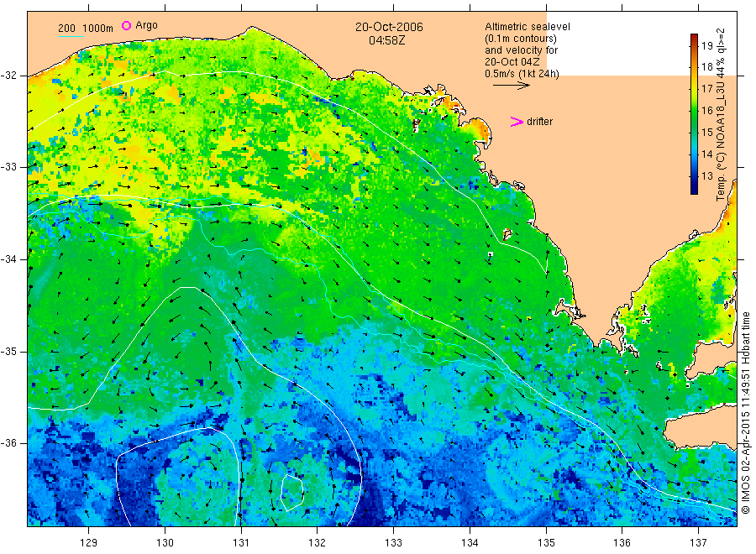This screenshot has width=756, height=554.
Task: Click the -33 latitude axis label
Action: point(8,167)
